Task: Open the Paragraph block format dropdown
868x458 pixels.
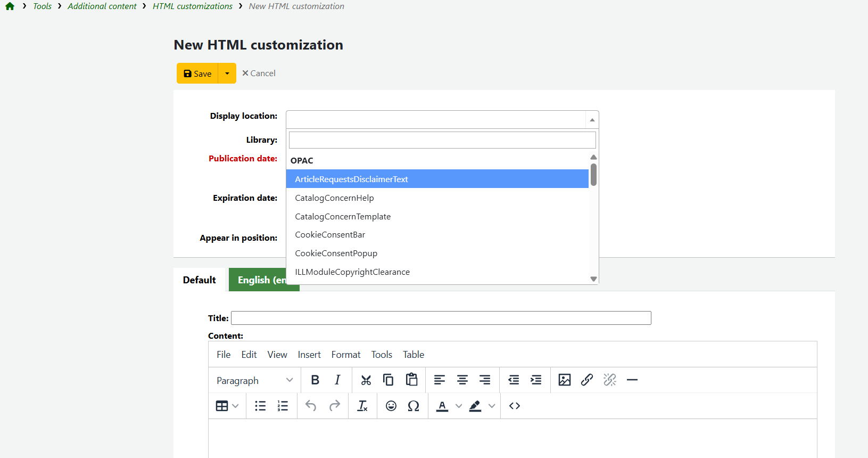Action: 254,380
